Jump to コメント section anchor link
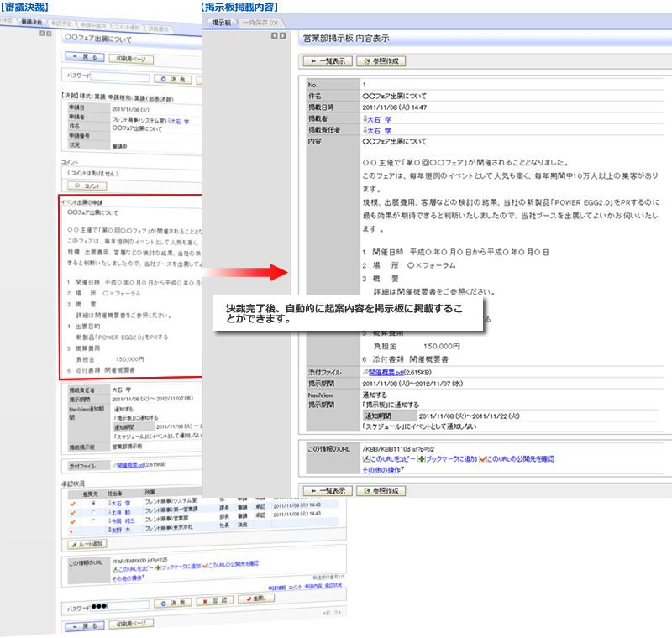 point(295,587)
